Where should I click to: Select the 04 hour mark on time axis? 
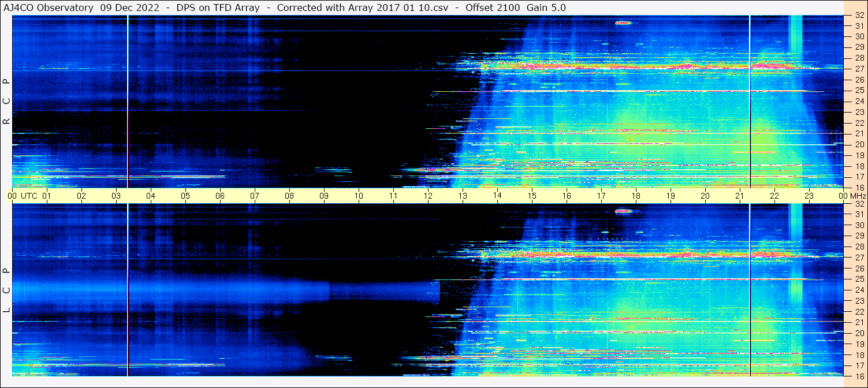(x=151, y=196)
